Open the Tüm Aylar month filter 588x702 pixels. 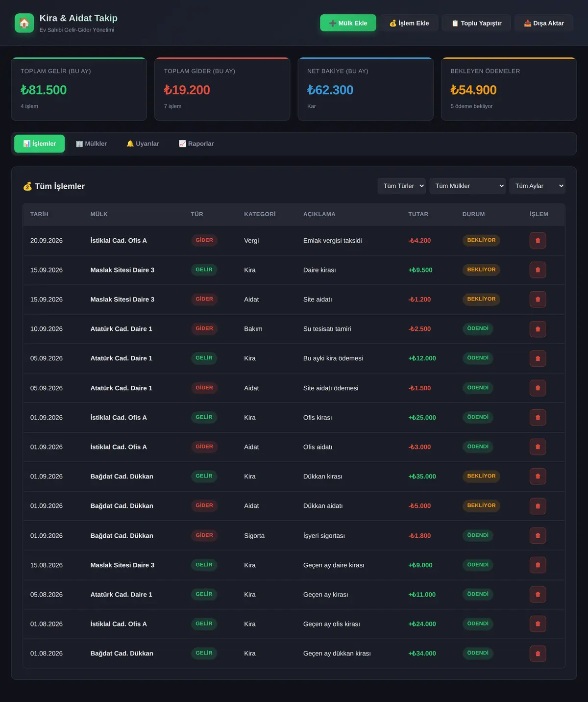click(x=537, y=186)
